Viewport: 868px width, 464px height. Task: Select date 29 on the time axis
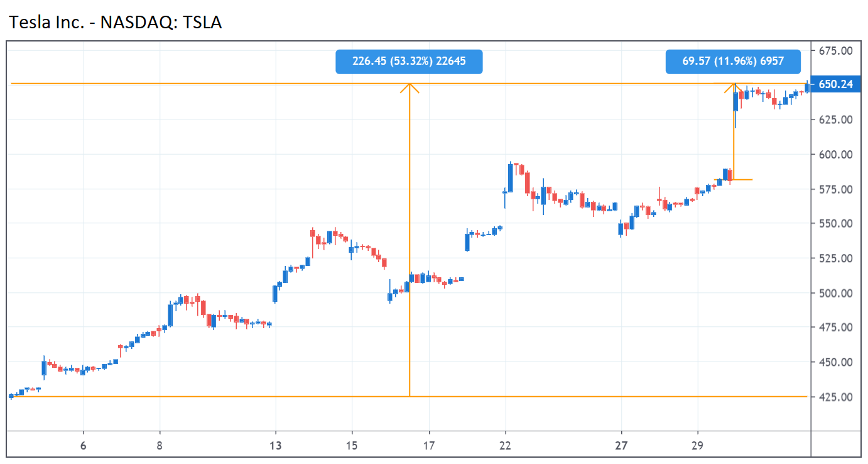point(698,445)
